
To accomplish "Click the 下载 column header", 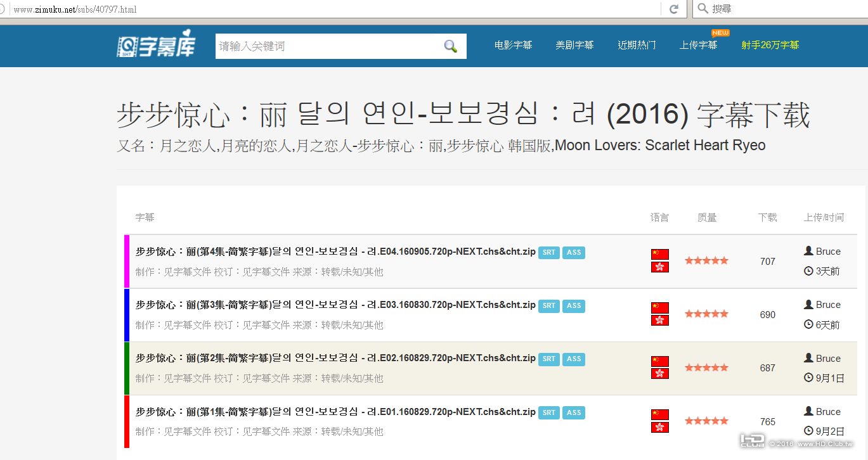I will tap(767, 217).
